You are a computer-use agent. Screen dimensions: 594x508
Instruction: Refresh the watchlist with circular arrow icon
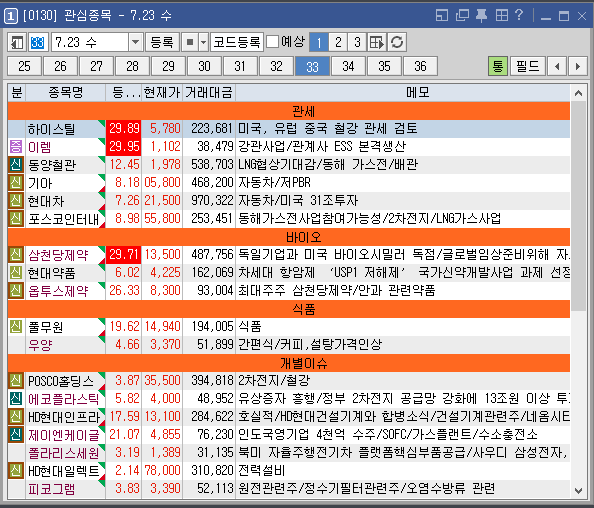(397, 42)
